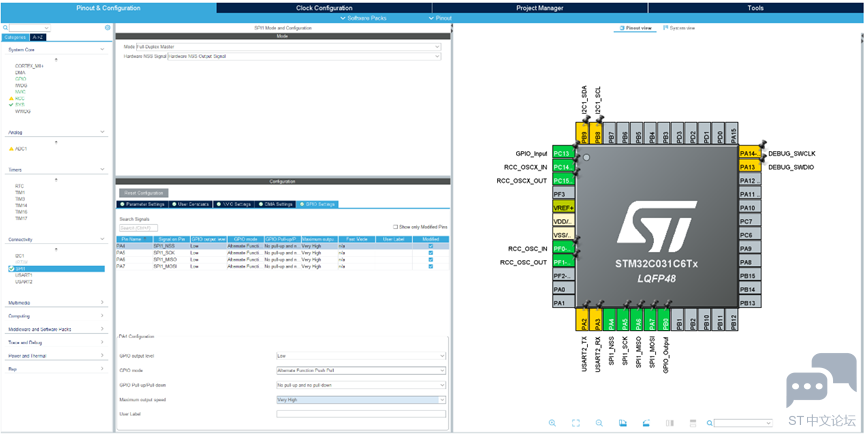The image size is (865, 436).
Task: Open the User Constants tab
Action: click(x=190, y=204)
